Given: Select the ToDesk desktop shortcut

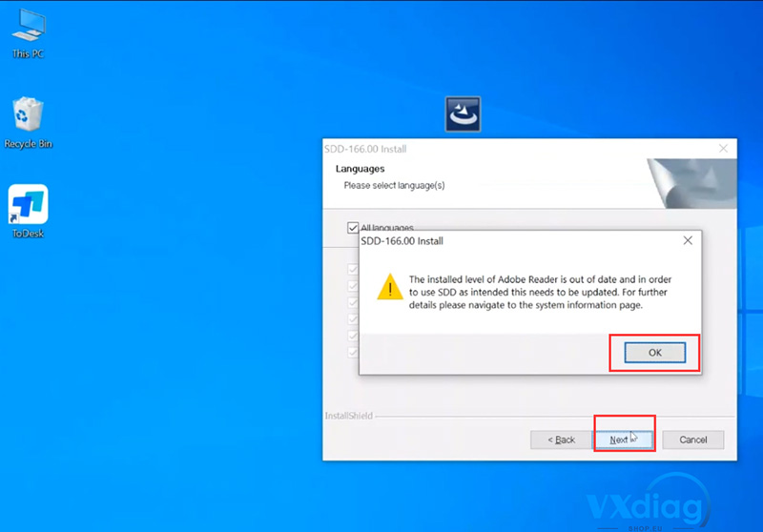Looking at the screenshot, I should click(x=28, y=211).
